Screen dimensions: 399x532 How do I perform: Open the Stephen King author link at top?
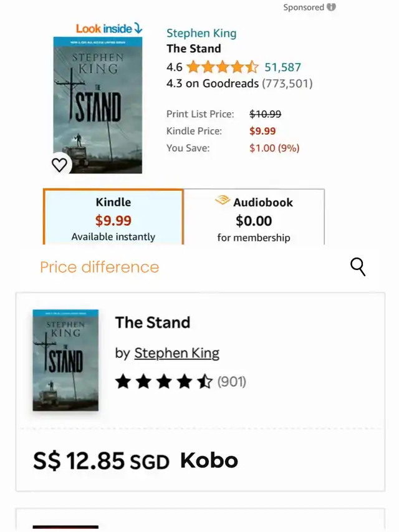(x=201, y=34)
